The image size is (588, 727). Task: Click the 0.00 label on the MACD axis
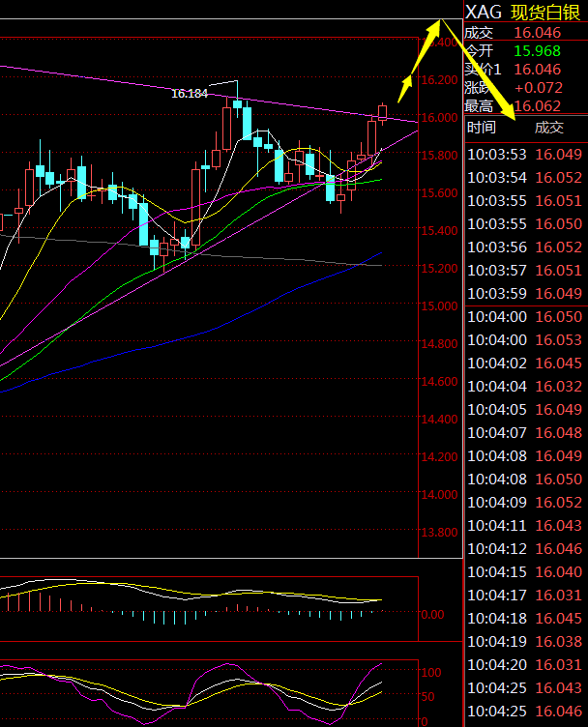point(432,614)
